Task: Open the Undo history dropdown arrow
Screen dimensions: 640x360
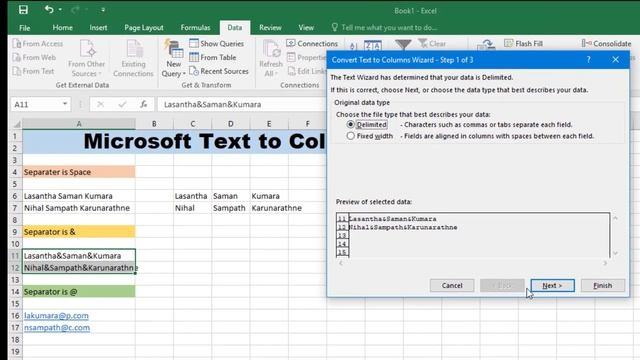Action: [60, 9]
